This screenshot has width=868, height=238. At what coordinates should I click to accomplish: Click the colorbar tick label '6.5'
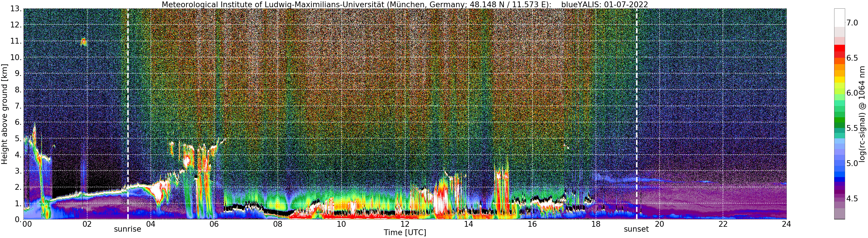[x=852, y=58]
